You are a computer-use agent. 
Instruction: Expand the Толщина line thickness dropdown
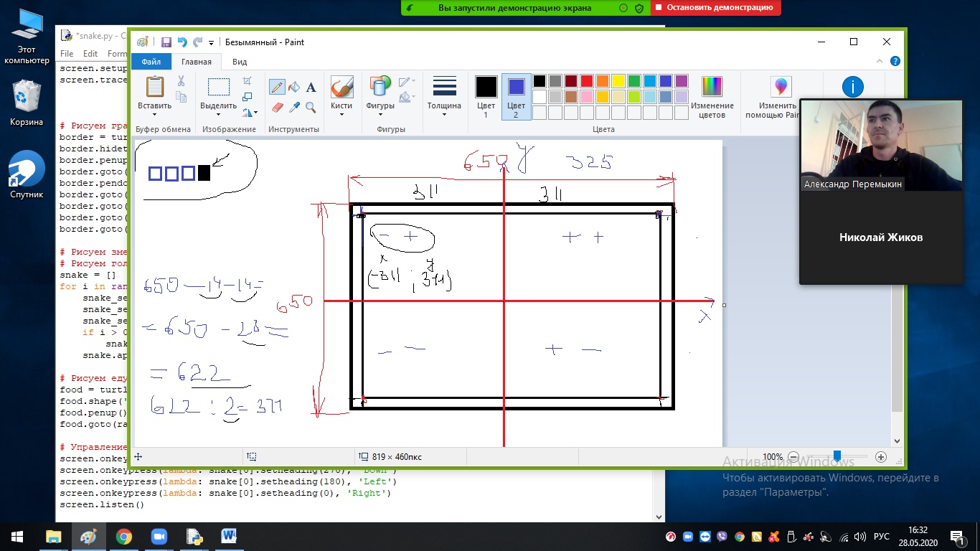tap(444, 110)
